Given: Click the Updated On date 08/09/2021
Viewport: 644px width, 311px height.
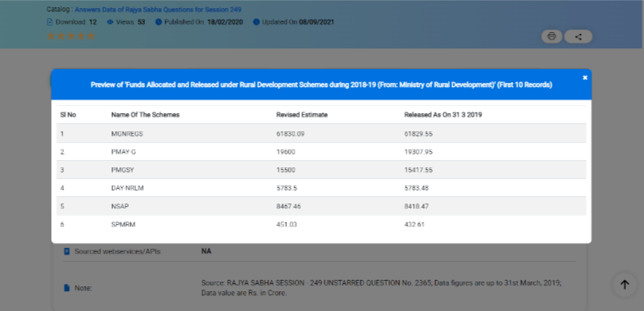Looking at the screenshot, I should tap(316, 22).
